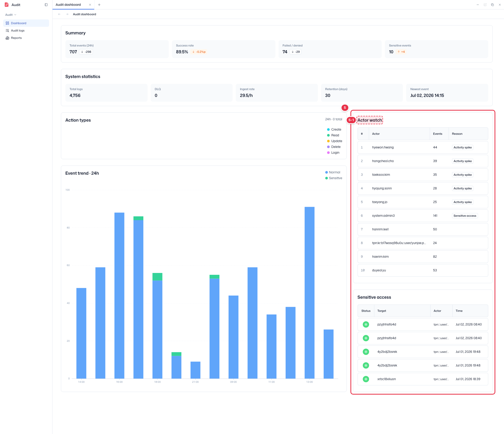Click the Reports bar-chart icon

tap(7, 38)
